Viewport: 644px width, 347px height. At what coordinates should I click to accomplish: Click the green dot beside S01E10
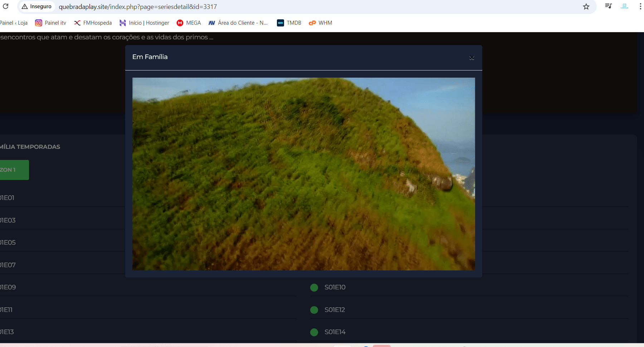pyautogui.click(x=314, y=288)
